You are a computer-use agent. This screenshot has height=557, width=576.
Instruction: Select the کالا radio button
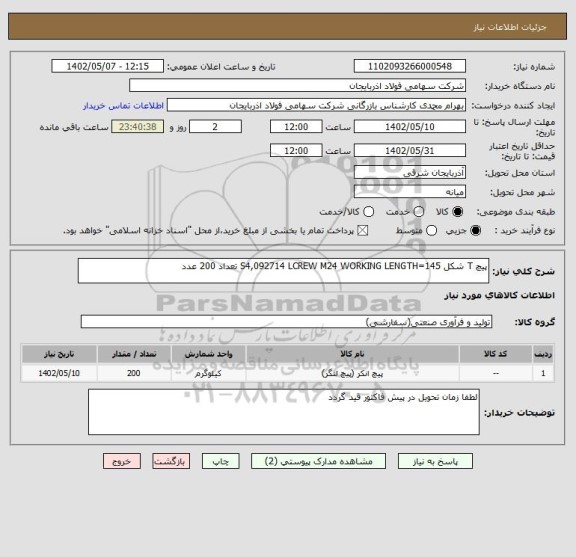tap(457, 212)
